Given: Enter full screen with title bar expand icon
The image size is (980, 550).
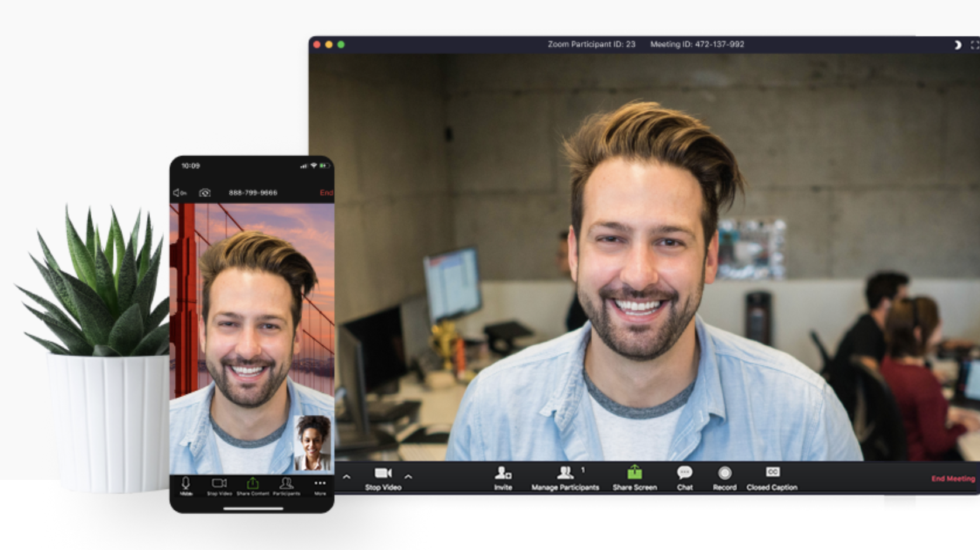Looking at the screenshot, I should [x=974, y=45].
